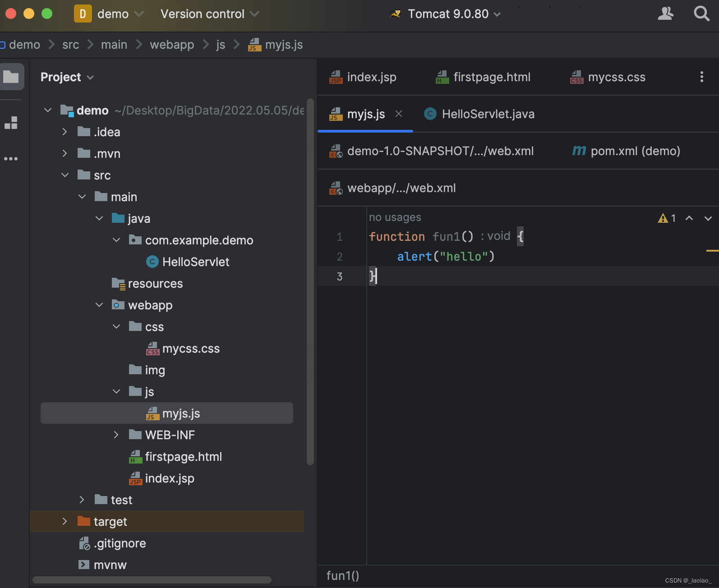Switch to the mycss.css tab
Image resolution: width=719 pixels, height=588 pixels.
(608, 77)
